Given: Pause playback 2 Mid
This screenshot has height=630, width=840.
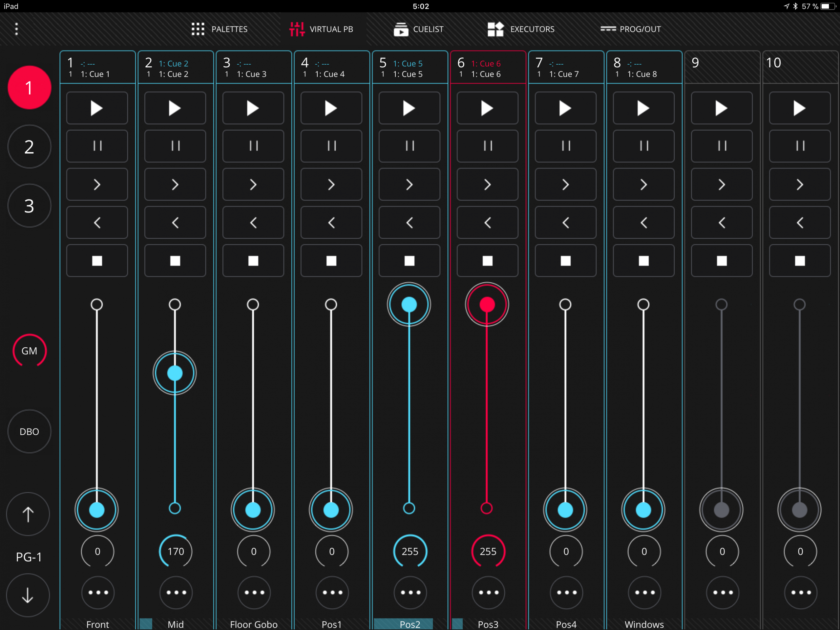Looking at the screenshot, I should [x=175, y=146].
